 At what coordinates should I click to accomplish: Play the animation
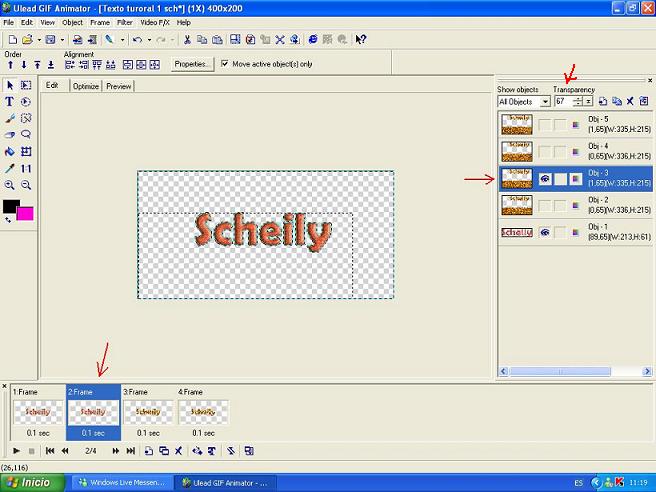(16, 451)
